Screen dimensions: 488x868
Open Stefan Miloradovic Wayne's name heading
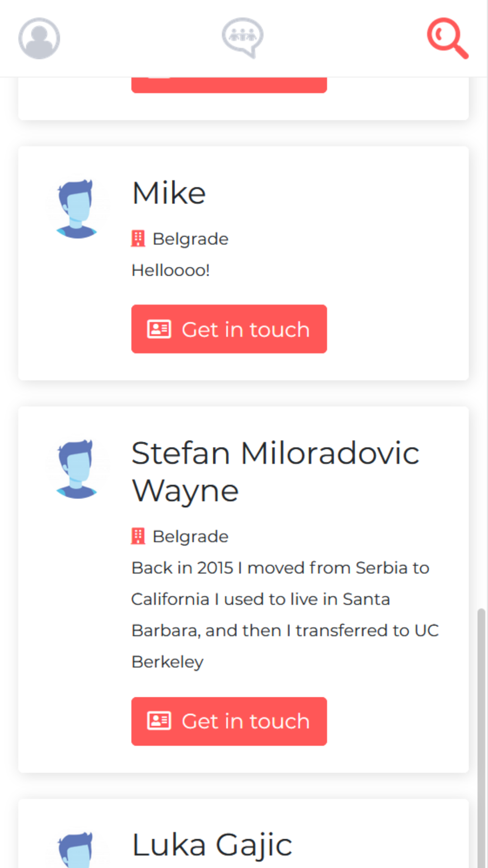[x=276, y=472]
